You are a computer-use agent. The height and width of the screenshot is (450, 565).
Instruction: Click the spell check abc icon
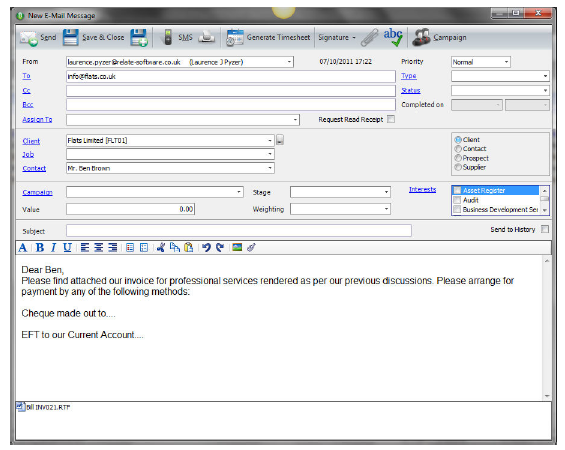click(393, 37)
